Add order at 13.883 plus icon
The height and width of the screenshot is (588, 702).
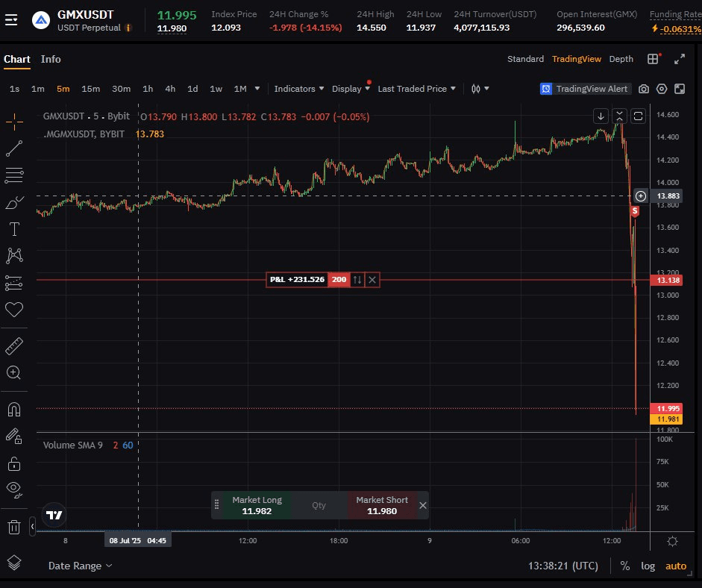(x=641, y=196)
